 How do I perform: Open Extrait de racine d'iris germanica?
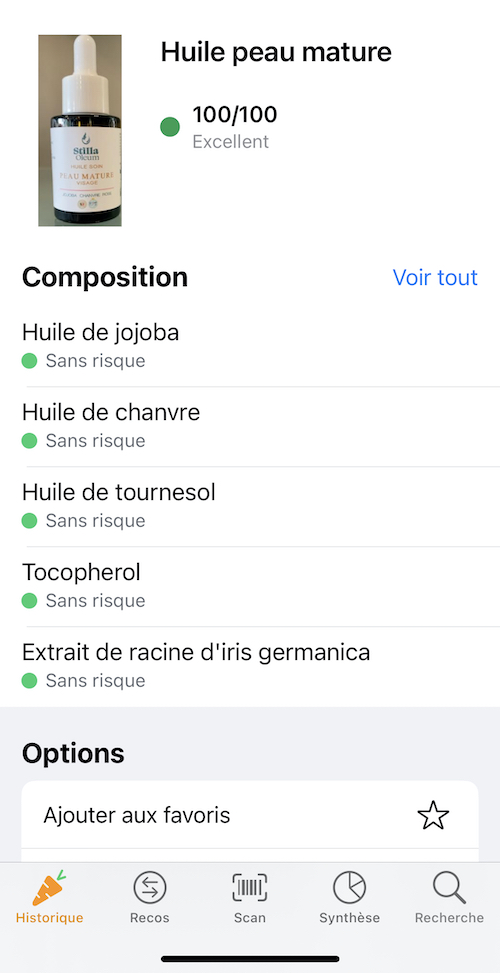[x=250, y=666]
